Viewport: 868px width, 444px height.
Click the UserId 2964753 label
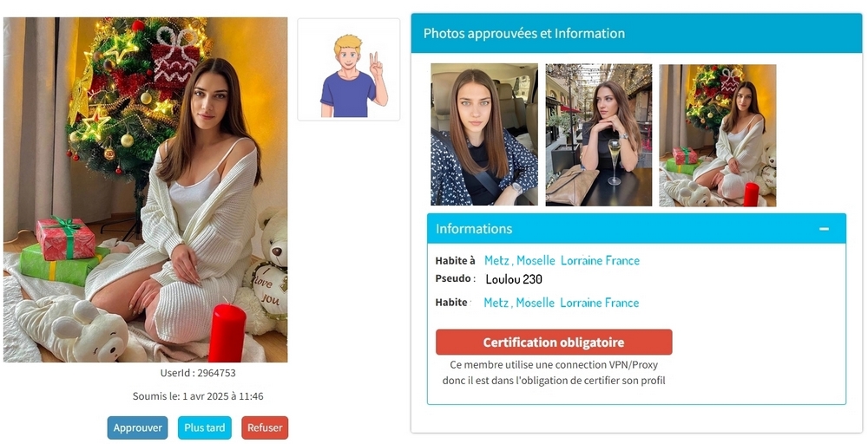click(x=198, y=373)
